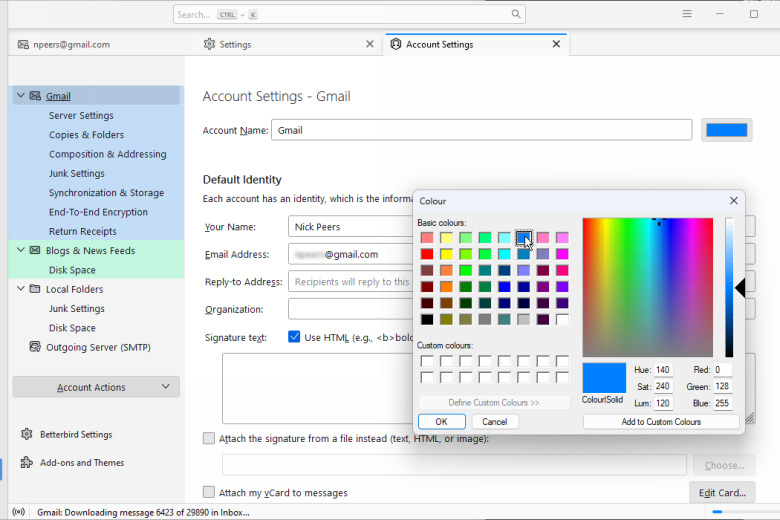Screen dimensions: 780x520
Task: Click the top search bar field
Action: [x=349, y=14]
